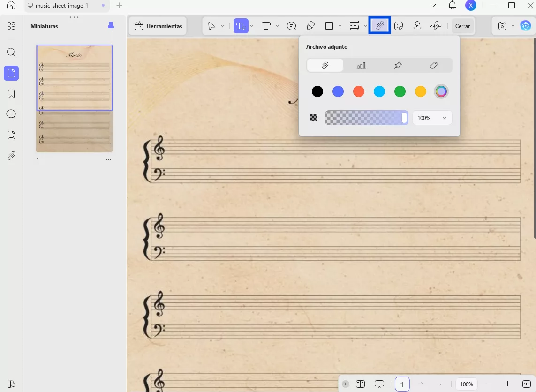Pin the Miniaturas thumbnails panel
Image resolution: width=536 pixels, height=392 pixels.
pos(111,26)
